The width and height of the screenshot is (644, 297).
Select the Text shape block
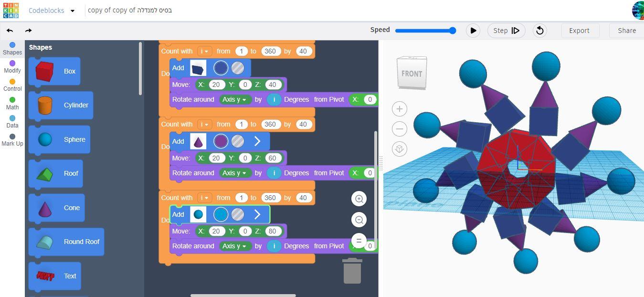click(x=54, y=276)
